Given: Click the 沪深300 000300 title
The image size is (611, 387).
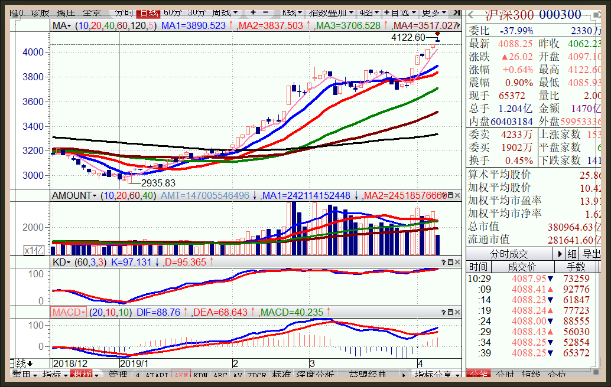Looking at the screenshot, I should (533, 15).
